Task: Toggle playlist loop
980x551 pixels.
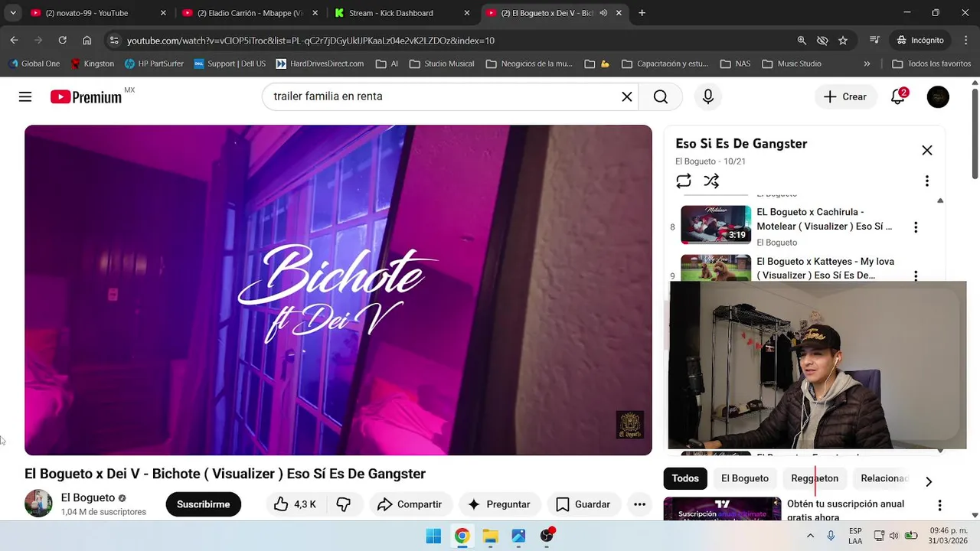Action: pos(684,181)
